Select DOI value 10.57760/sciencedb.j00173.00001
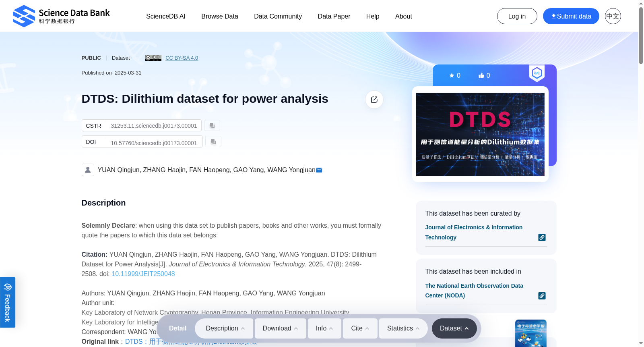644x347 pixels. pyautogui.click(x=154, y=143)
